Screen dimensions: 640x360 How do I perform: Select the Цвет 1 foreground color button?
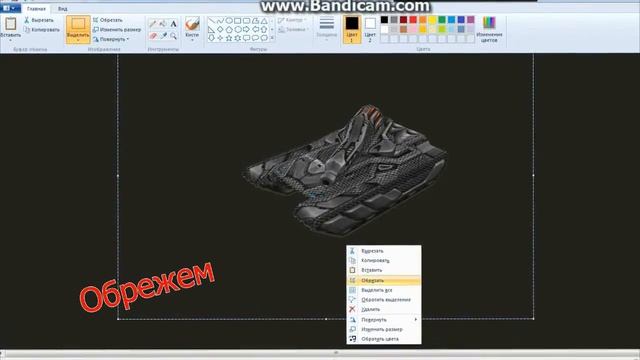click(352, 29)
